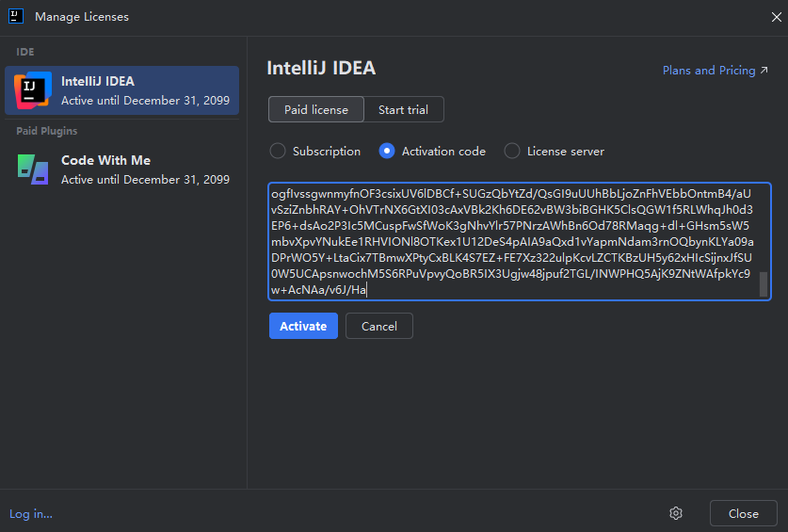Screen dimensions: 788x532
Task: Click the Code With Me plugin icon
Action: (x=33, y=169)
